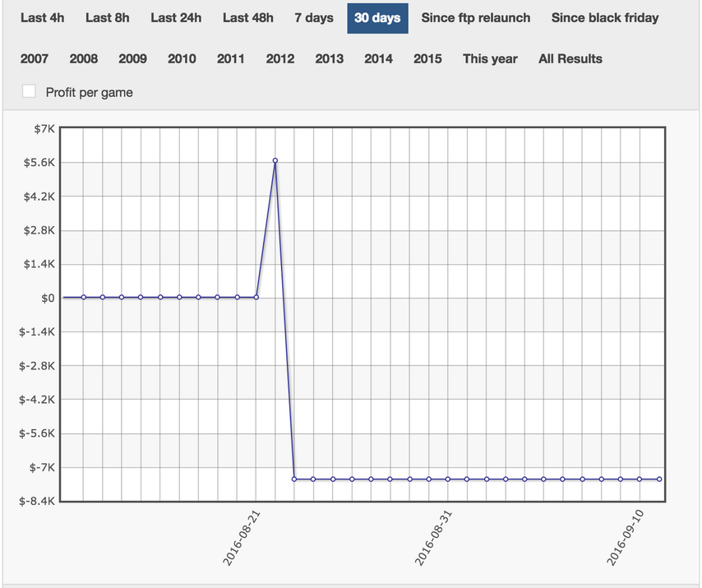Show results for 2007
702x588 pixels.
pos(34,58)
